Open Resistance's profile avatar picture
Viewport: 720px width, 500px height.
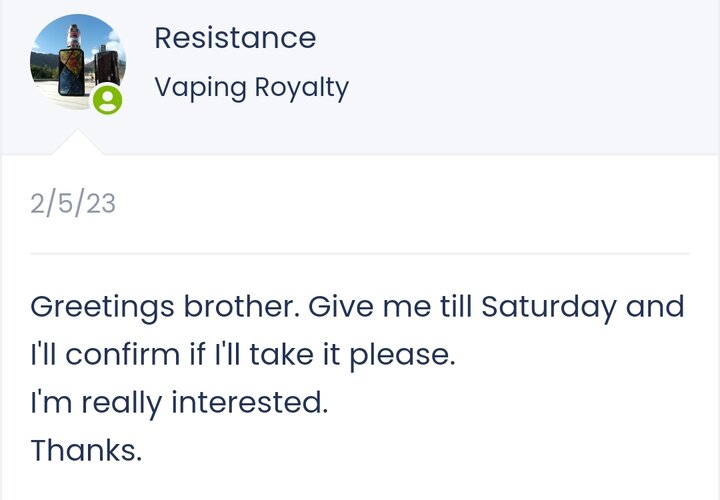click(78, 62)
